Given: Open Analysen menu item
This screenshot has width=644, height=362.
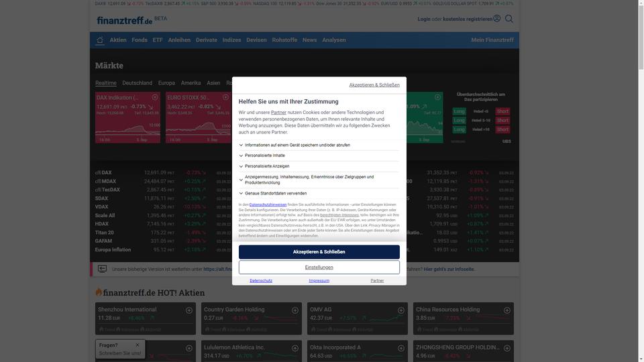Looking at the screenshot, I should click(x=334, y=40).
